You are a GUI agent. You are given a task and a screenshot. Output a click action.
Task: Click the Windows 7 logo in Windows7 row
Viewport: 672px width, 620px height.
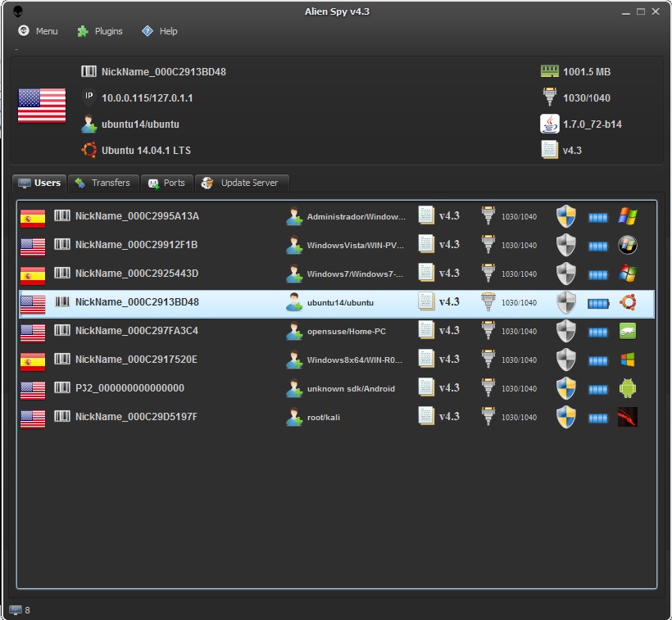(628, 274)
